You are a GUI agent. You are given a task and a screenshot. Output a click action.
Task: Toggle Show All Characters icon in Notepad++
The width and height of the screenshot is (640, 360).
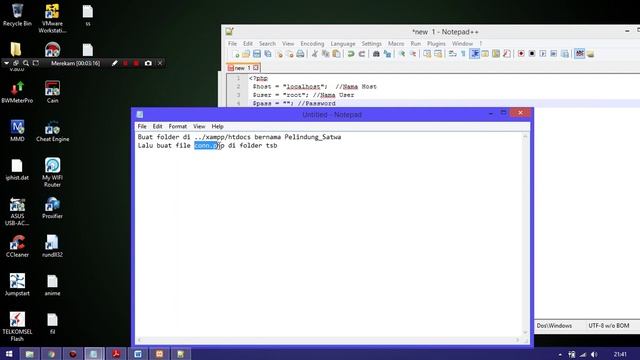pyautogui.click(x=463, y=54)
